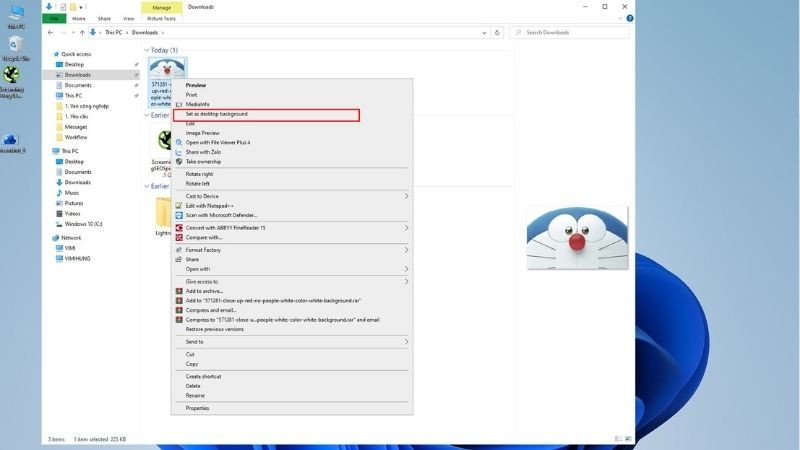This screenshot has width=800, height=450.
Task: Click the Back navigation arrow
Action: coord(51,32)
